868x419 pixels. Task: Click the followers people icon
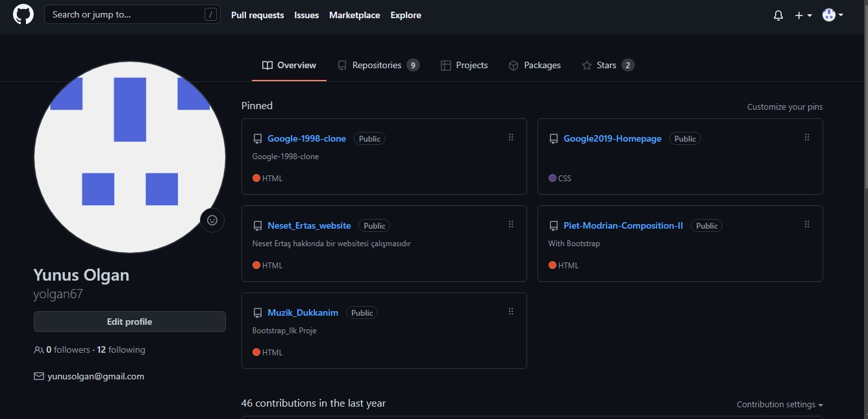pos(39,349)
